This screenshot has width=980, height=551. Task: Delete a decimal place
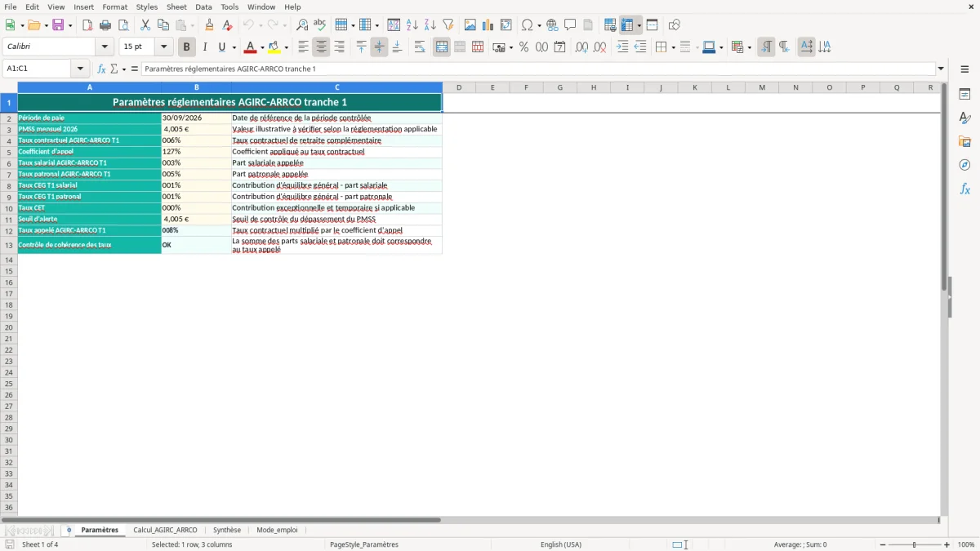tap(600, 47)
